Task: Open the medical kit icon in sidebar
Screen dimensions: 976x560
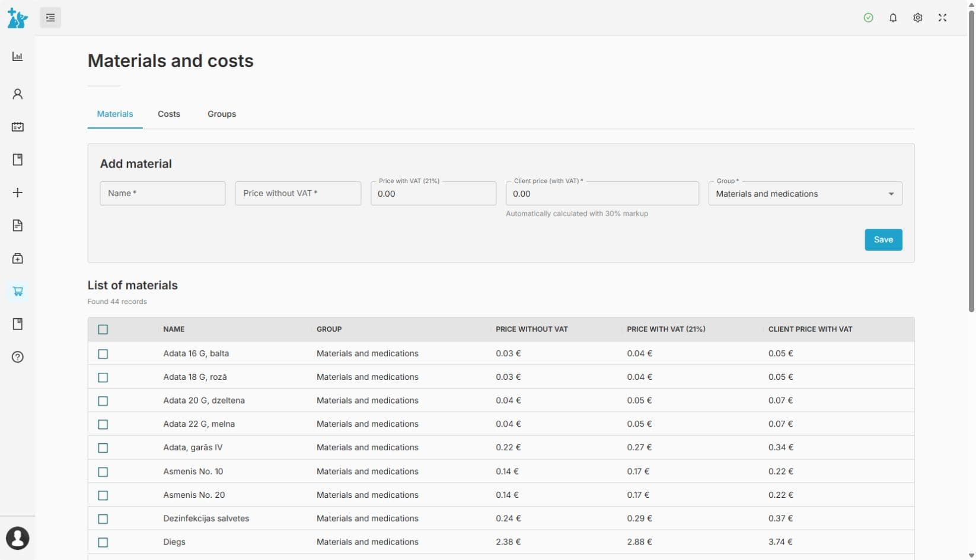Action: (18, 258)
